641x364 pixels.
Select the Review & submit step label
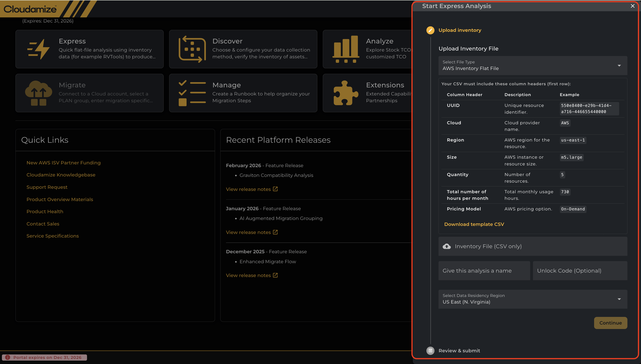point(459,350)
